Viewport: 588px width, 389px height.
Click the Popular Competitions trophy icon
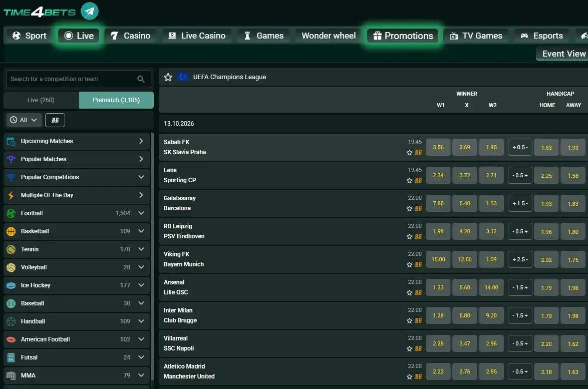pos(11,177)
